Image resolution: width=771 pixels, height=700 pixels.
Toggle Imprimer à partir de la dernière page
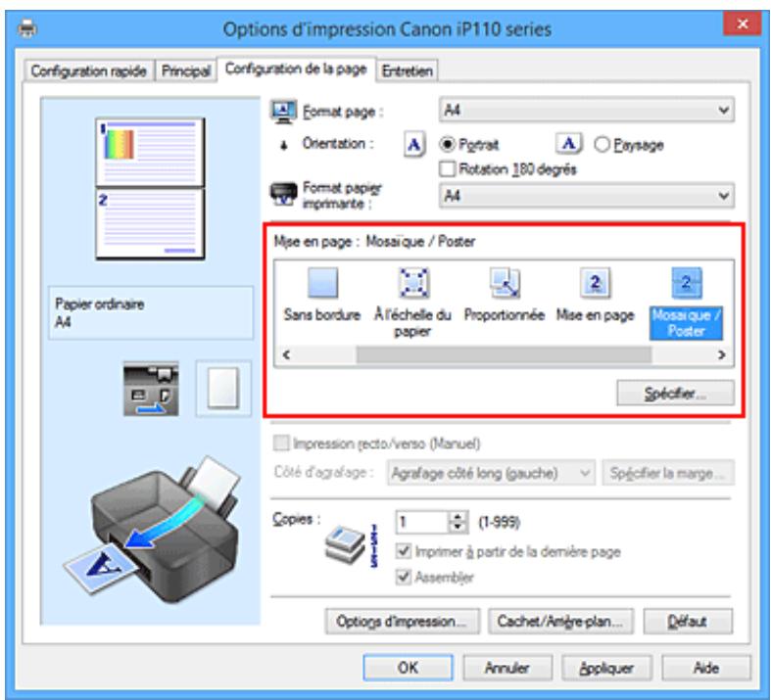tap(404, 551)
